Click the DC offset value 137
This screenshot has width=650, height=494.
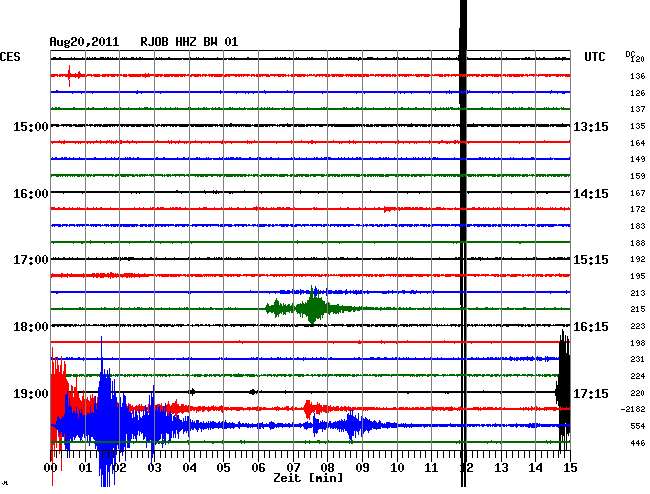point(638,109)
